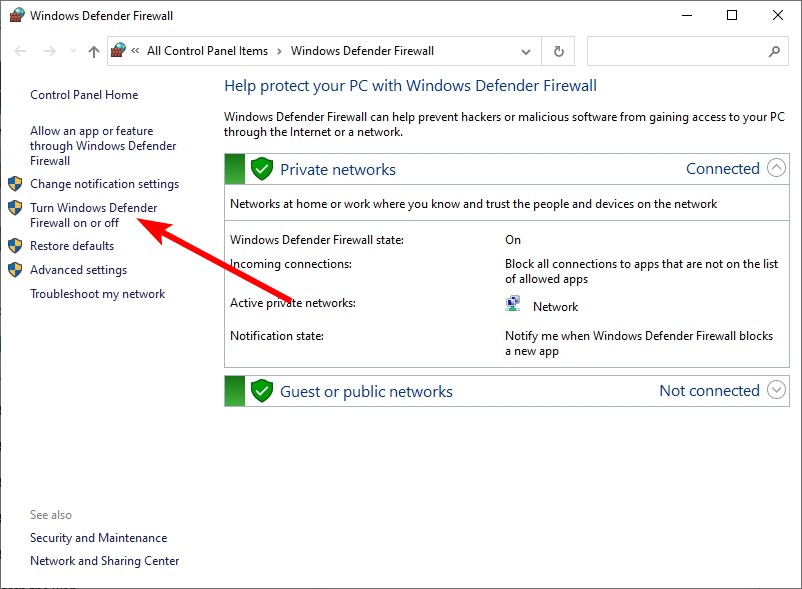This screenshot has width=802, height=589.
Task: Click the Windows Defender Firewall state label
Action: pyautogui.click(x=317, y=240)
